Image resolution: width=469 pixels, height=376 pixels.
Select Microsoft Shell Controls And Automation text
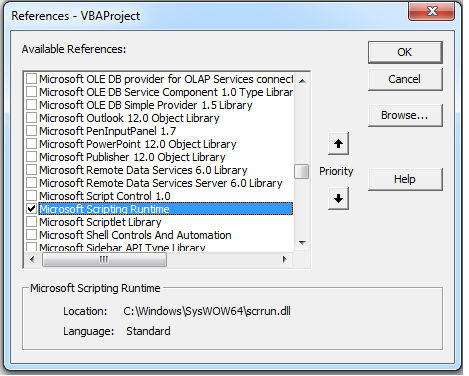click(x=135, y=235)
